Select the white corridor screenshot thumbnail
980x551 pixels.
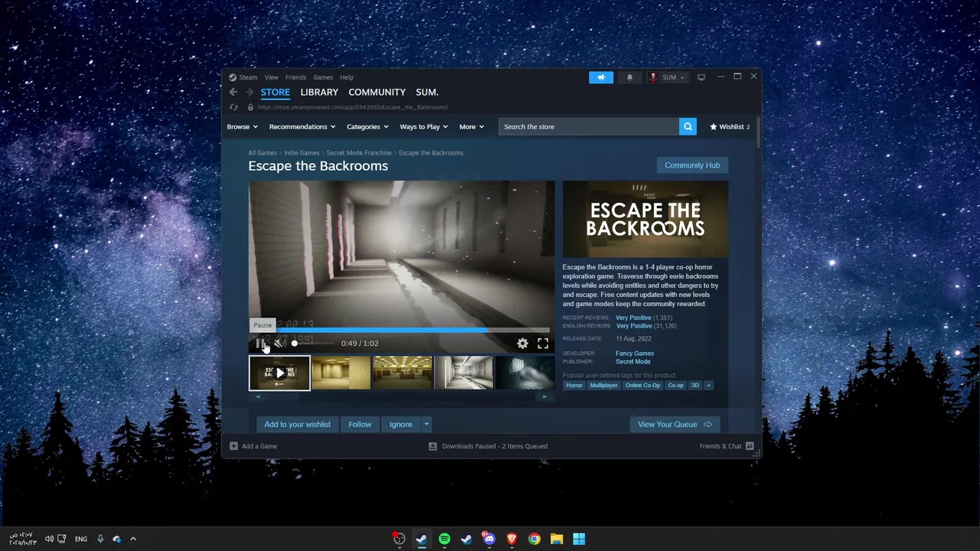[463, 373]
